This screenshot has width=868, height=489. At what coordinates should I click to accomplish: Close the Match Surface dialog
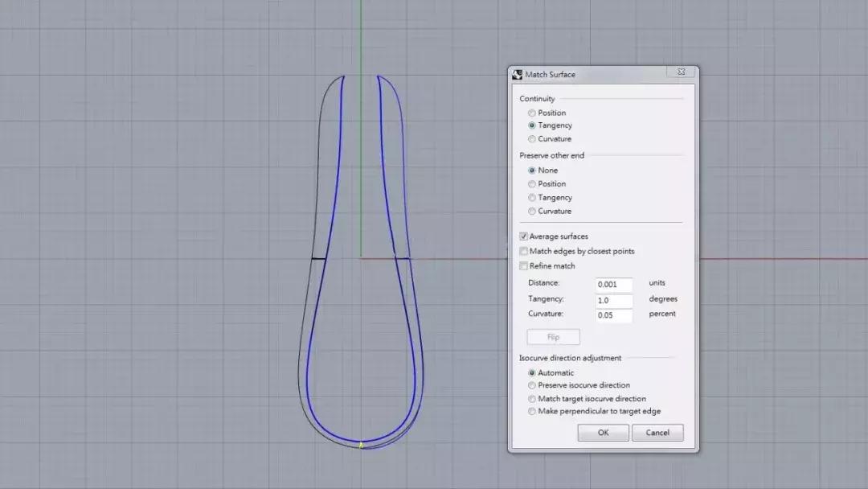pos(681,73)
